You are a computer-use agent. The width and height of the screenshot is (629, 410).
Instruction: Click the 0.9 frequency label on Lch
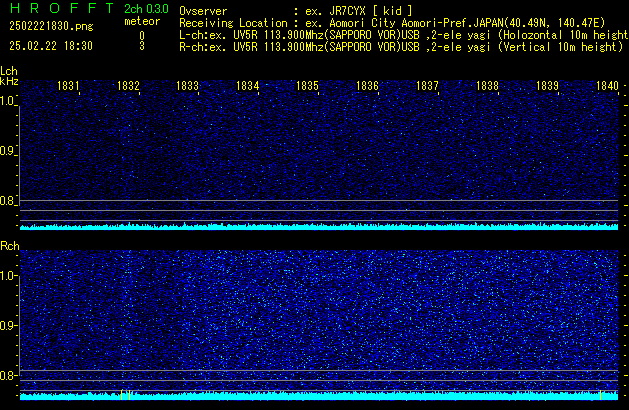click(7, 151)
